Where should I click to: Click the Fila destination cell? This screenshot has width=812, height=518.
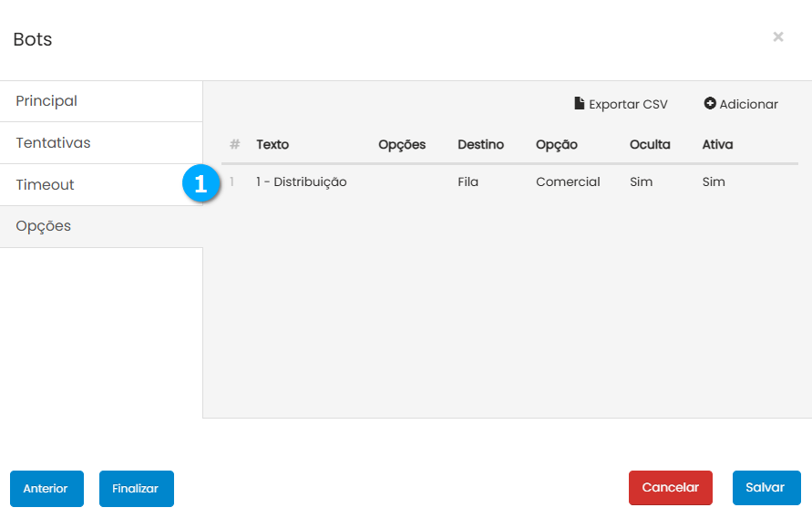(468, 182)
